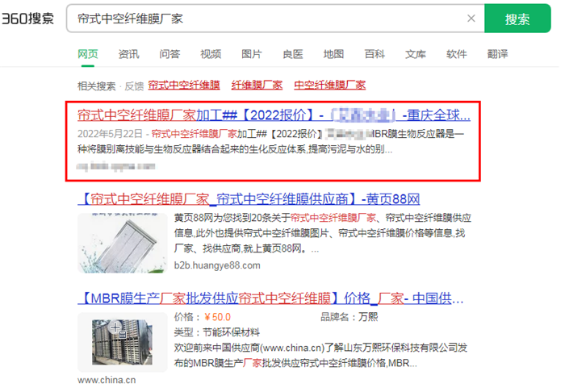This screenshot has height=392, width=565.
Task: Focus the search query input field
Action: 266,19
